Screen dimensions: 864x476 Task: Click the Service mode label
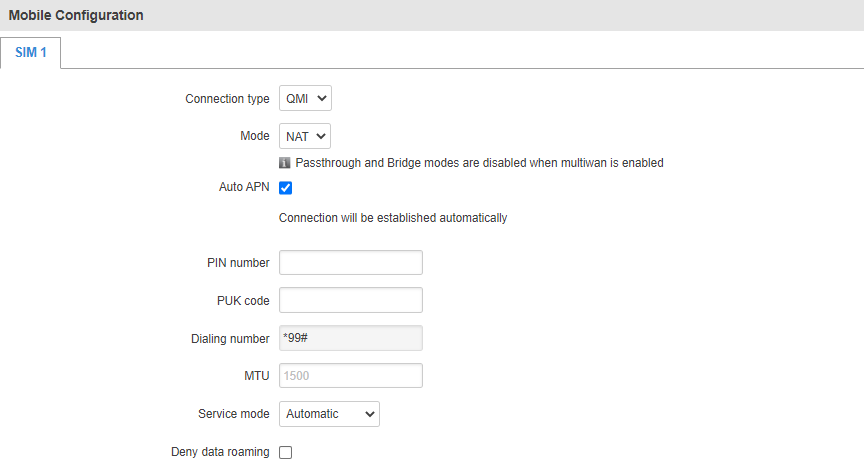234,414
